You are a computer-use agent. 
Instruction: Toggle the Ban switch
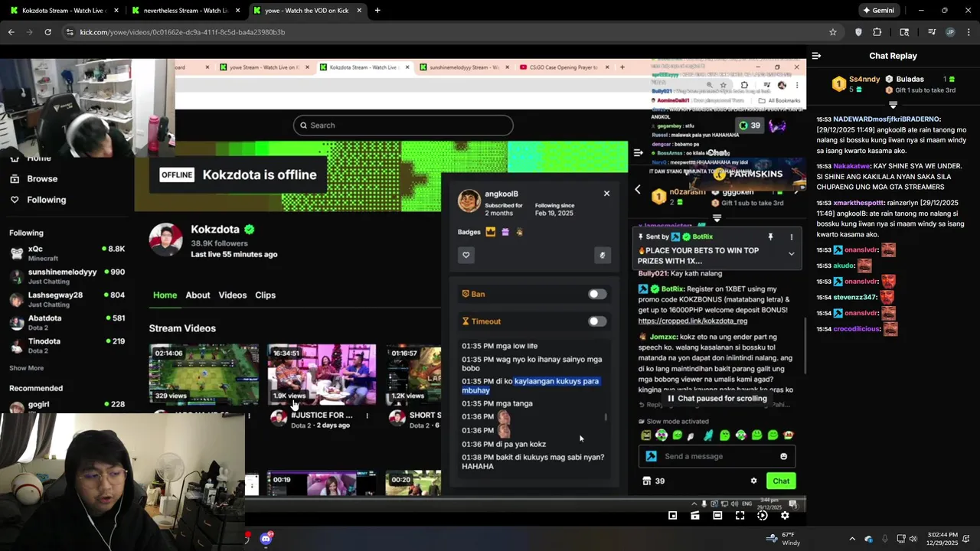coord(597,294)
